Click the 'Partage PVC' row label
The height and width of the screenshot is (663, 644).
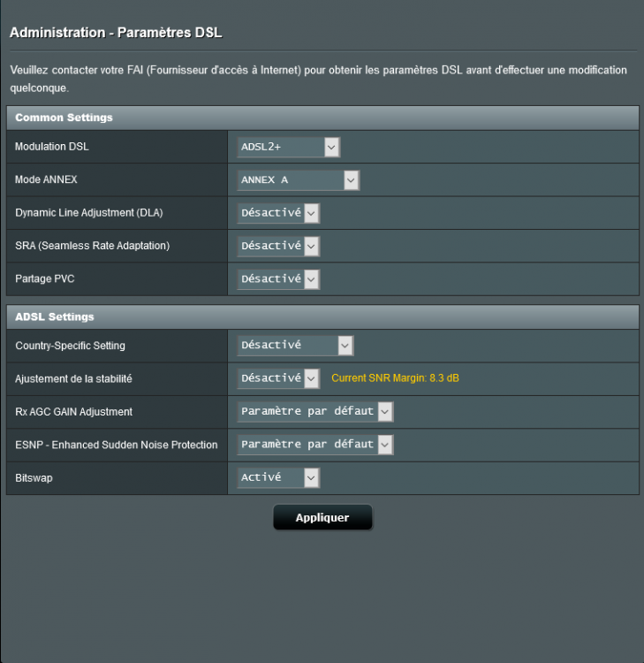[x=47, y=279]
